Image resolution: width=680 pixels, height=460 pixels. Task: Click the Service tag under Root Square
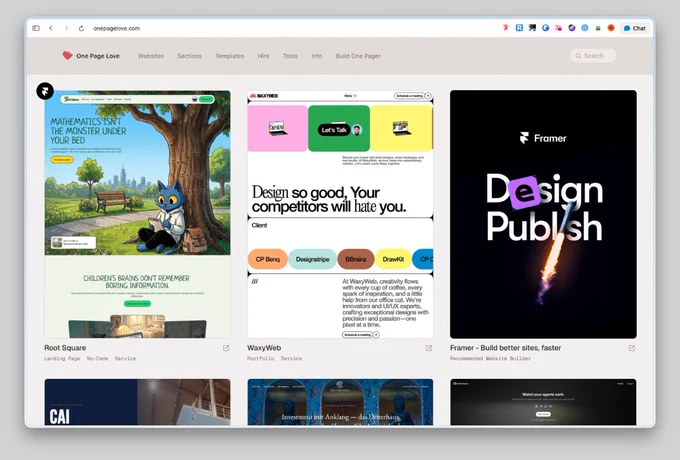tap(125, 359)
